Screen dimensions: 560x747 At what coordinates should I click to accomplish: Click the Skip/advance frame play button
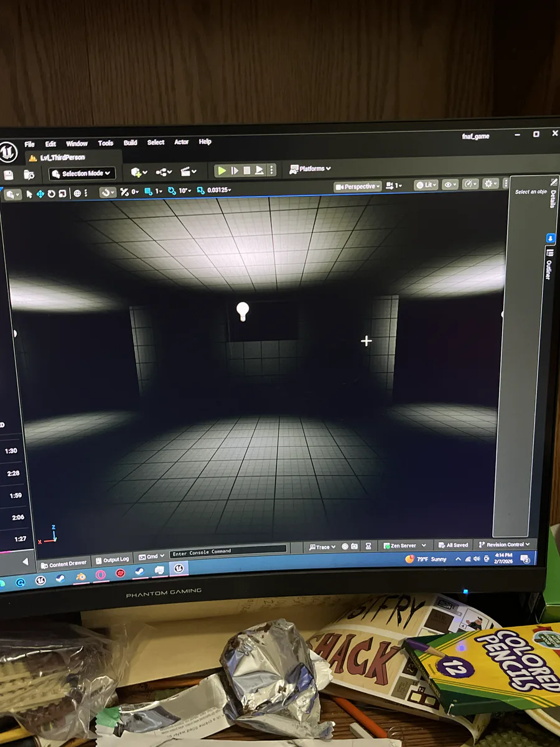point(235,171)
